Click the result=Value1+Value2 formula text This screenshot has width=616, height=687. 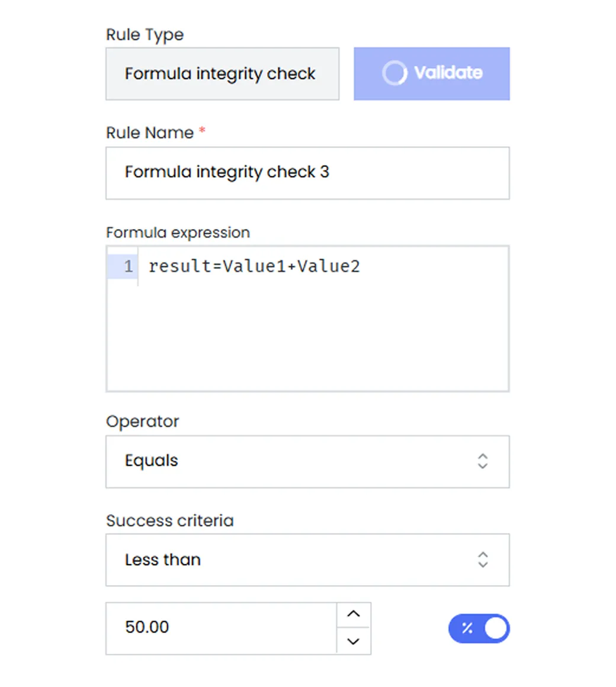click(x=254, y=267)
